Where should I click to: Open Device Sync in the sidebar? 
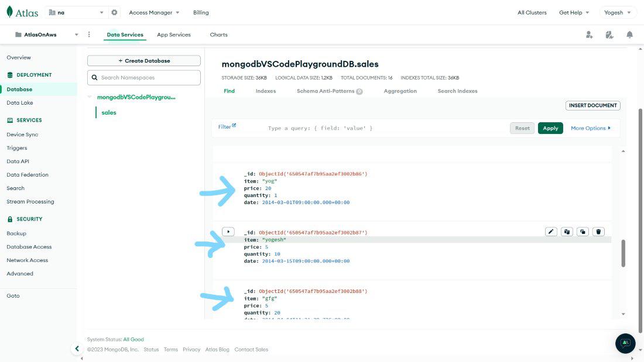(x=22, y=134)
